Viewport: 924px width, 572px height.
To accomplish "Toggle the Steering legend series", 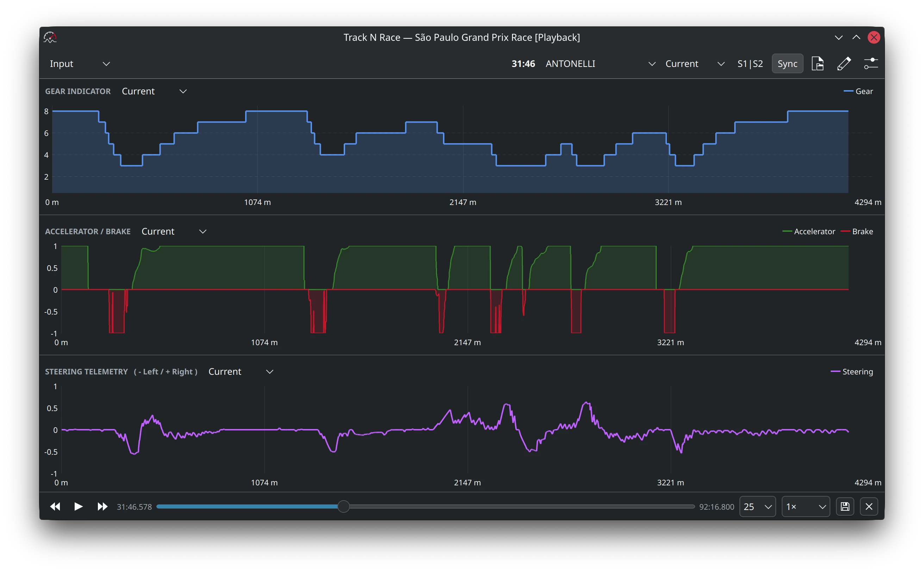I will coord(851,372).
